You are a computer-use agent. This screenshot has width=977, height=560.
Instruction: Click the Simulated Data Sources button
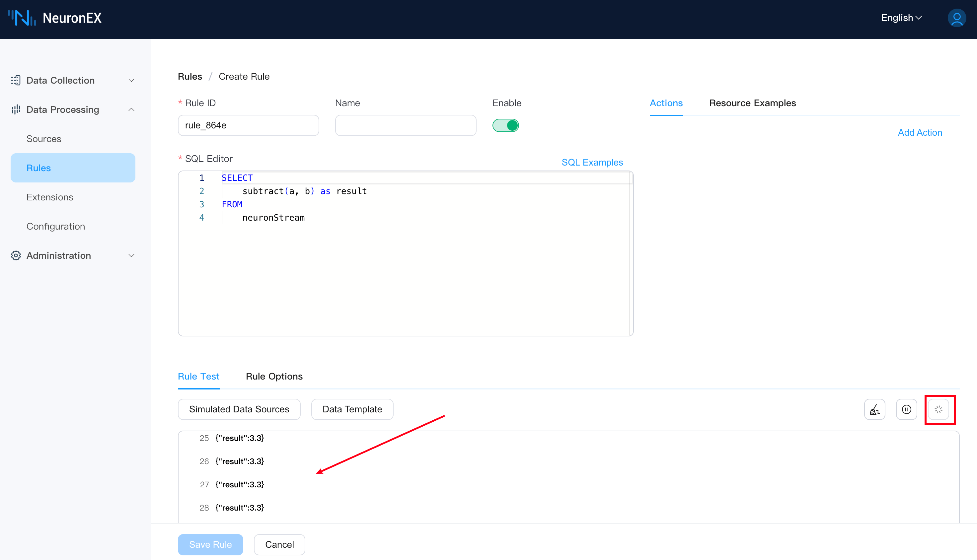[239, 409]
